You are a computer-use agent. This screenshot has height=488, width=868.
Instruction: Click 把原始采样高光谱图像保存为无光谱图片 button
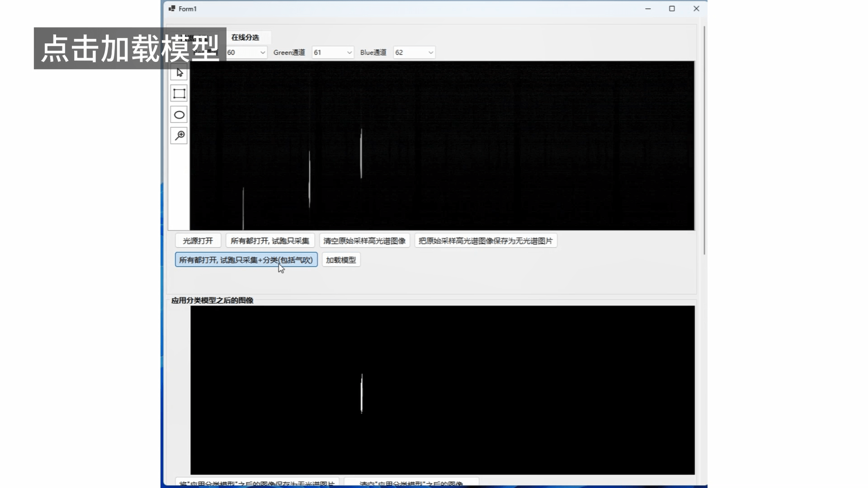[485, 241]
